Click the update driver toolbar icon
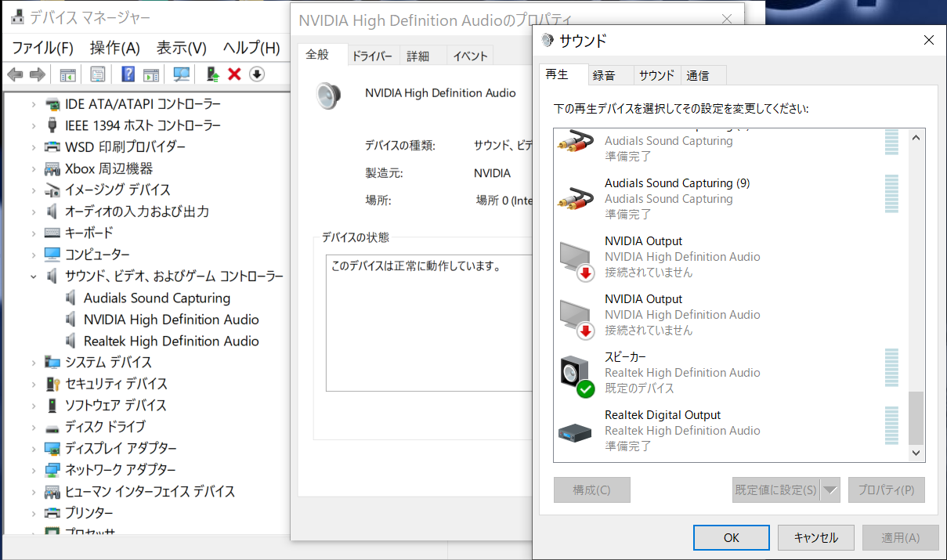Screen dimensions: 947x560 click(x=212, y=74)
